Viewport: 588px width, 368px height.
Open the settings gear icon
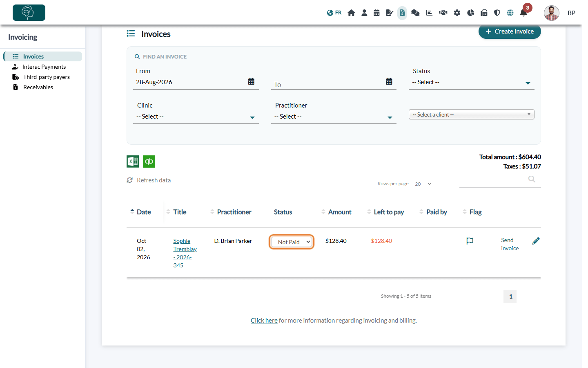pyautogui.click(x=457, y=13)
